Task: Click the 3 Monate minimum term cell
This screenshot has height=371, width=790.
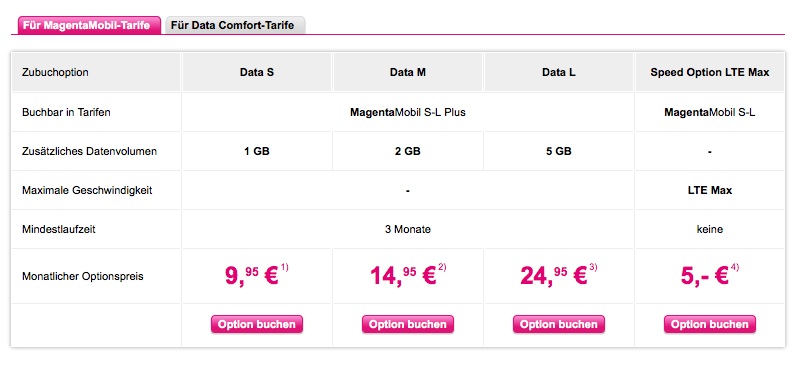Action: tap(408, 229)
